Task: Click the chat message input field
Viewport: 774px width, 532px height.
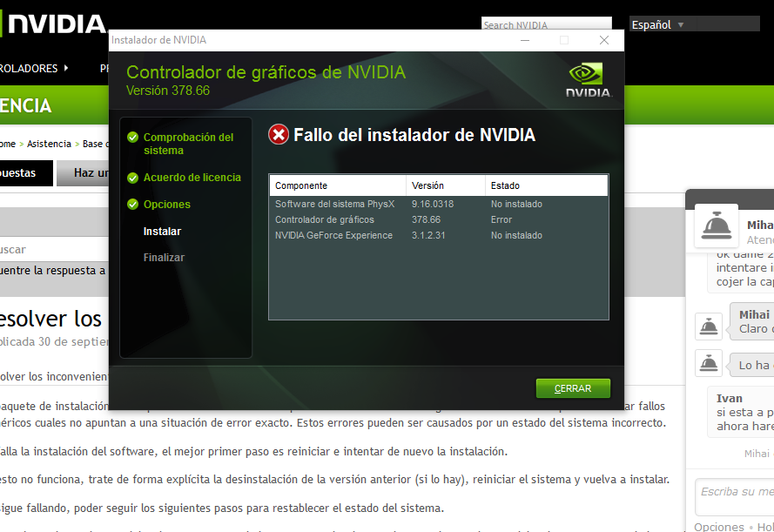Action: 735,497
